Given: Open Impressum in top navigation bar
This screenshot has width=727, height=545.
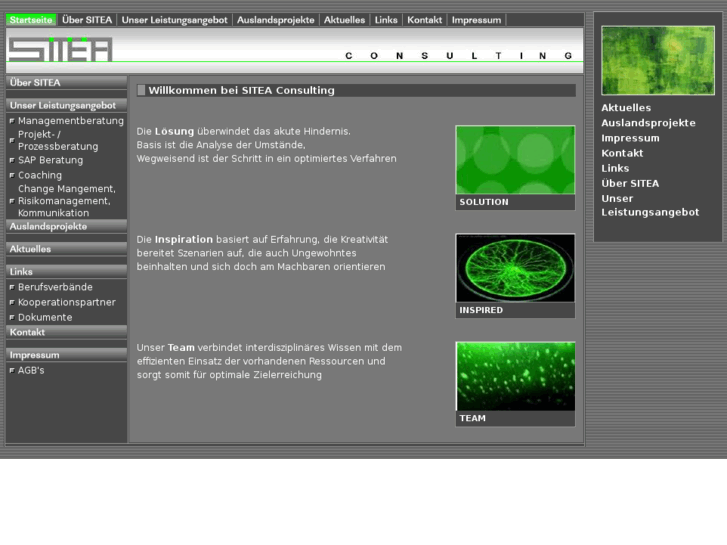Looking at the screenshot, I should pos(476,20).
